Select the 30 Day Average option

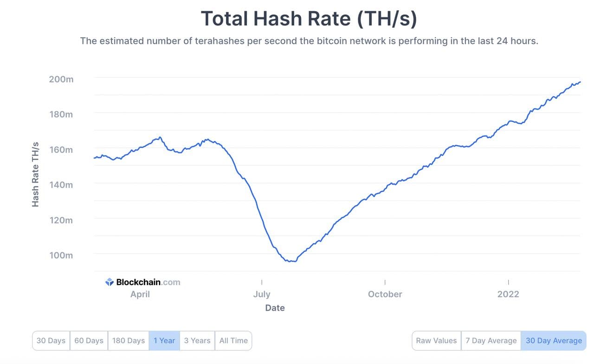tap(554, 340)
